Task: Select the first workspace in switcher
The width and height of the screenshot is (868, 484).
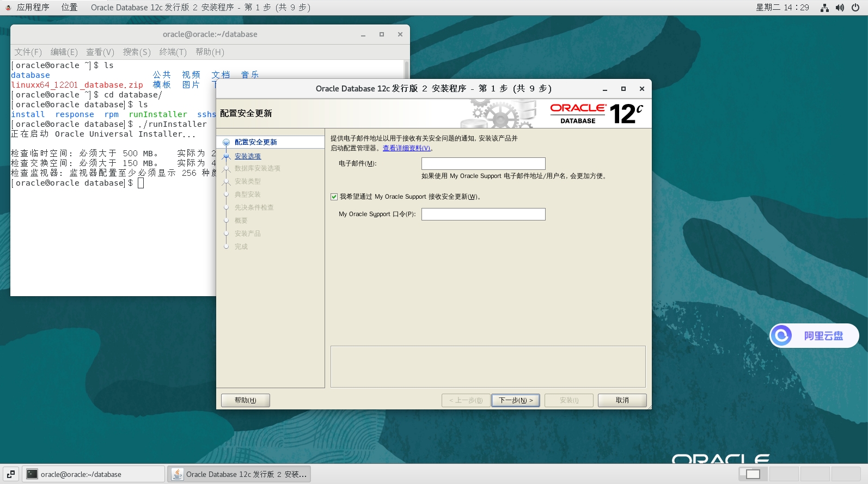Action: (753, 474)
